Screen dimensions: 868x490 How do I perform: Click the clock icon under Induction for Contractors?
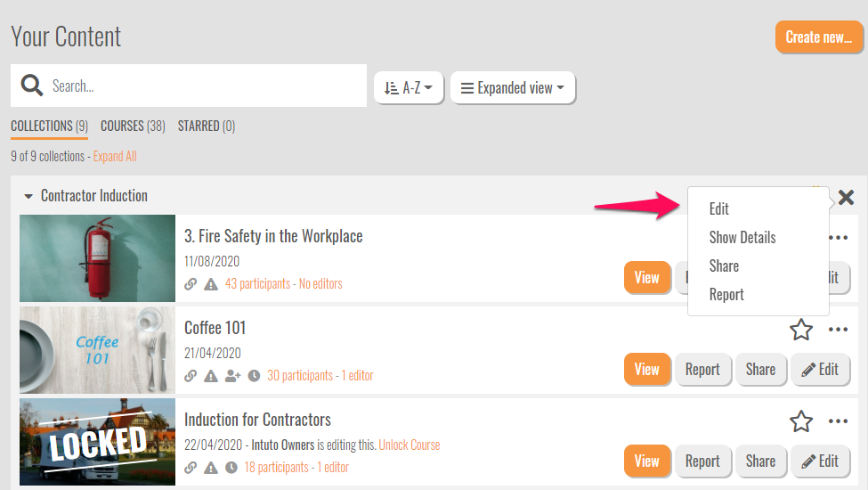coord(231,468)
